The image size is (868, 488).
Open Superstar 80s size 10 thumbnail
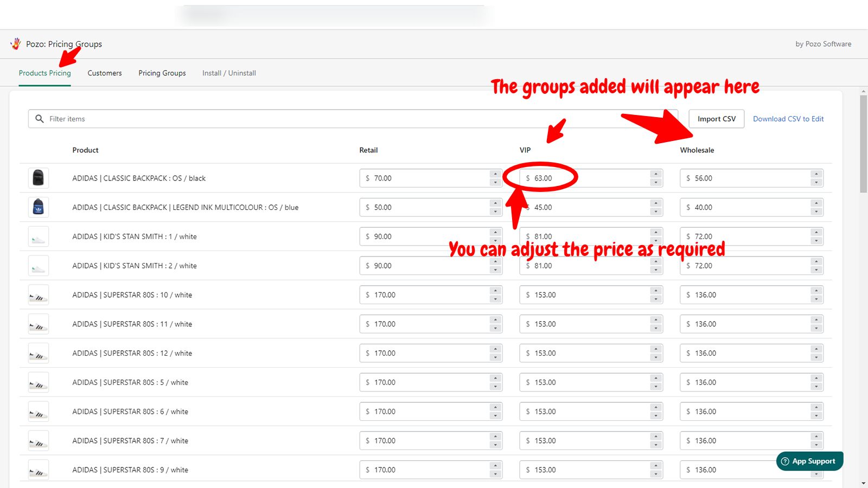tap(39, 295)
